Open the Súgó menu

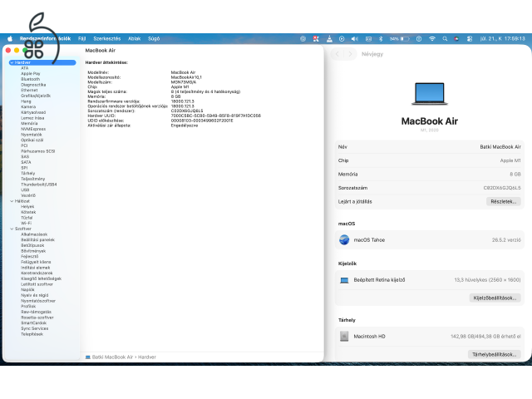(154, 39)
